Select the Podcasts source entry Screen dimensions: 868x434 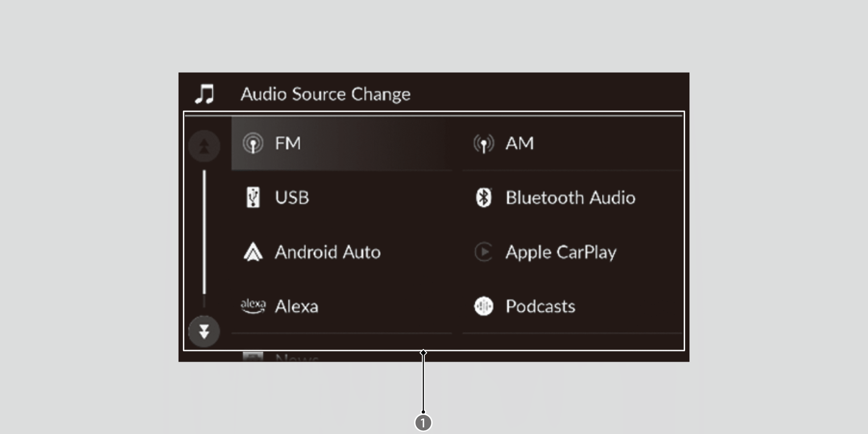(540, 306)
